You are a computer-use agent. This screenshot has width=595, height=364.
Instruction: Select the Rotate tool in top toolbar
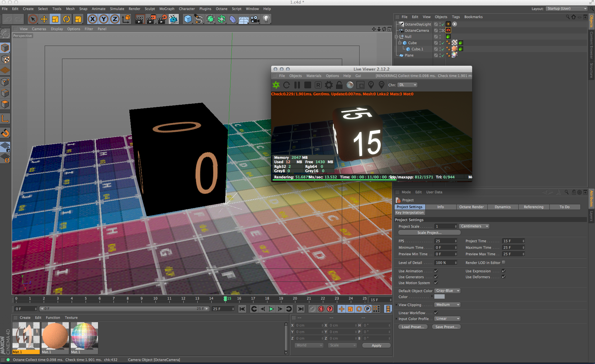(66, 19)
